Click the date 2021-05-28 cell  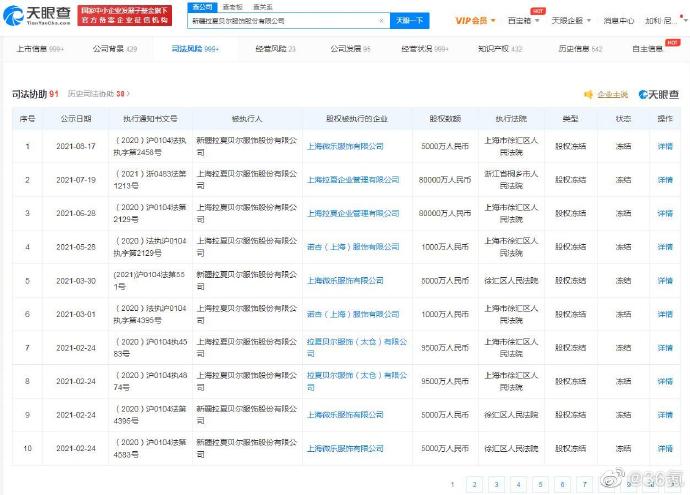(x=76, y=247)
